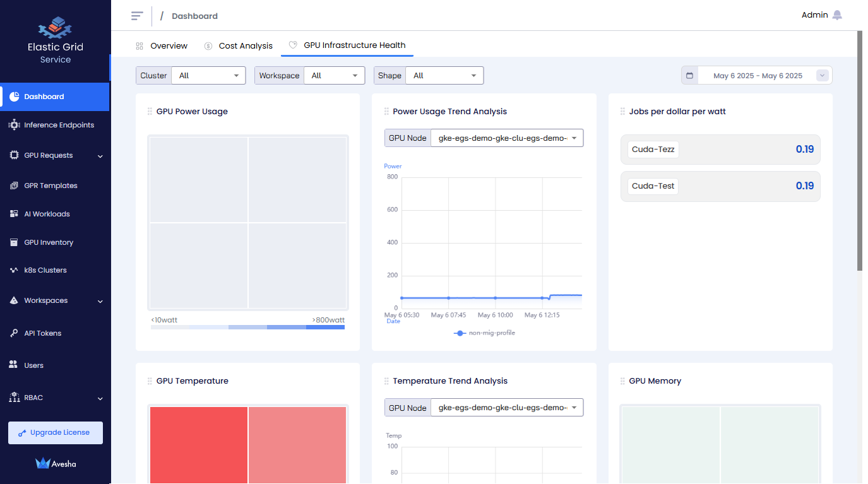This screenshot has width=868, height=484.
Task: Grab the GPU Power Usage drag handle
Action: click(x=150, y=112)
